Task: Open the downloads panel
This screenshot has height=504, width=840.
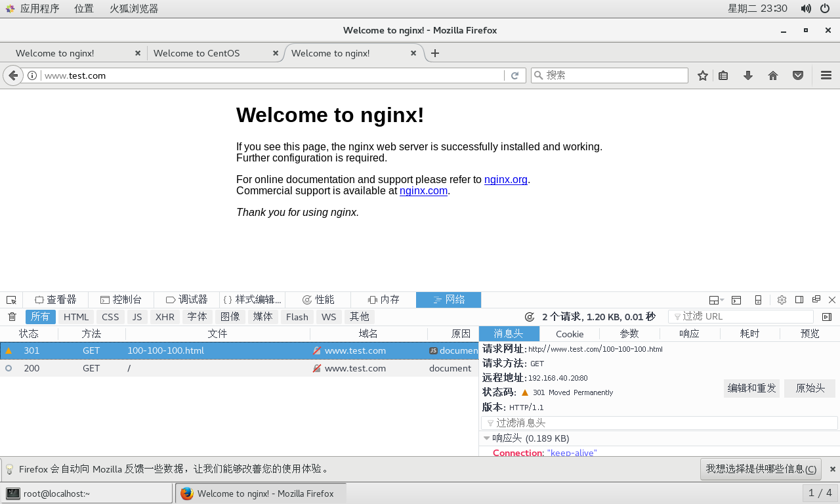Action: (x=748, y=75)
